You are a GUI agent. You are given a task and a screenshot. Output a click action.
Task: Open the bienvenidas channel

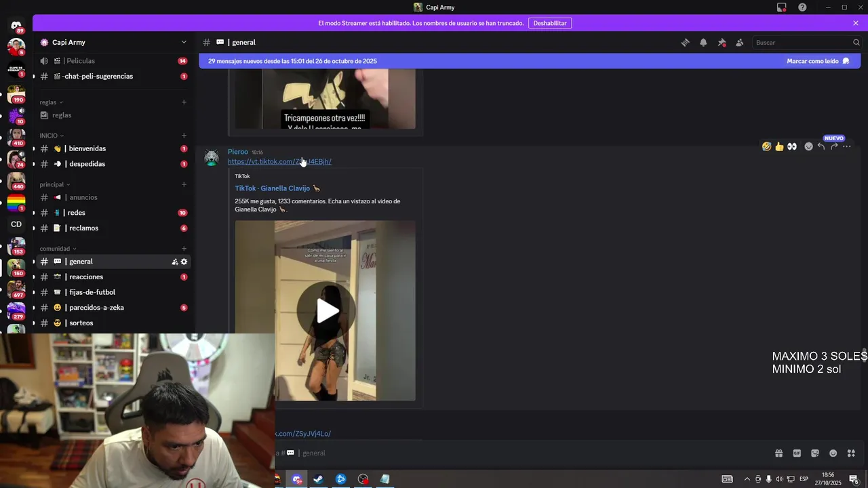click(x=113, y=148)
